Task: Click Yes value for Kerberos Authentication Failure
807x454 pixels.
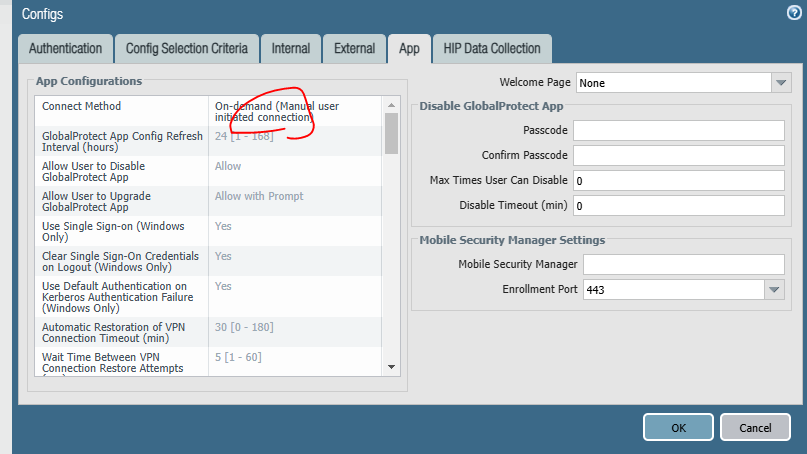Action: pos(223,286)
